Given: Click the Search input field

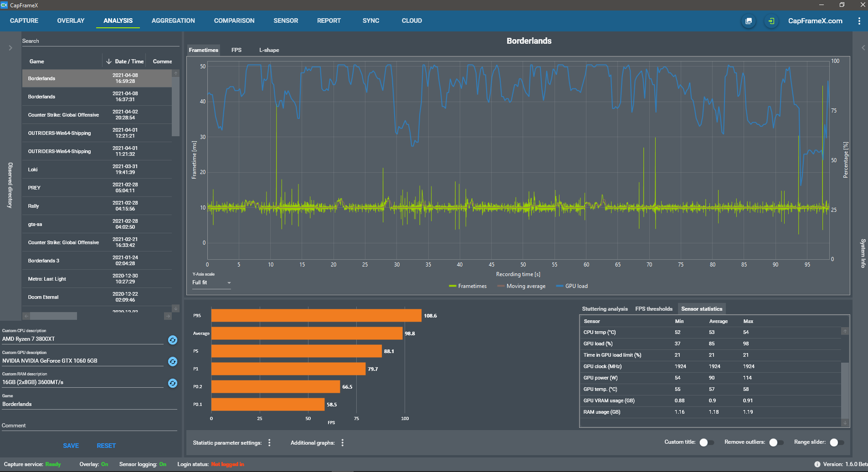Looking at the screenshot, I should point(101,41).
